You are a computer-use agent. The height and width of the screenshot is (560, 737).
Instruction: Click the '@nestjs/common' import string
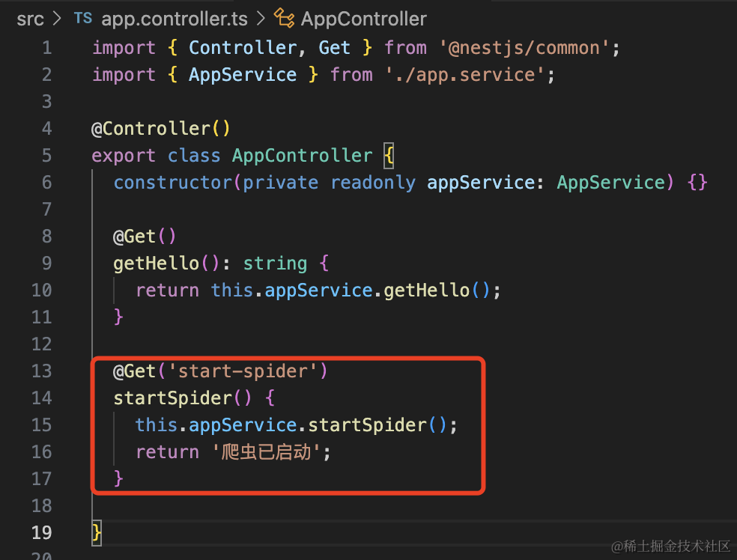click(x=524, y=48)
